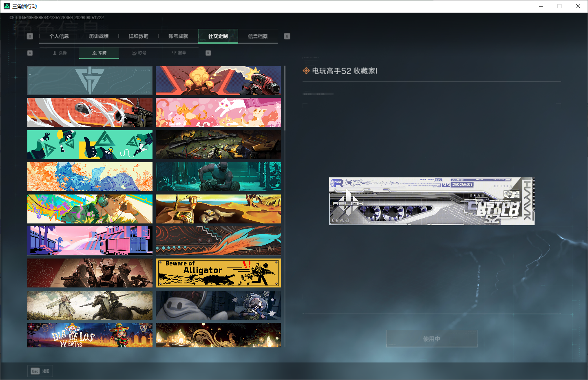Open the 信誉档案 tab
588x380 pixels.
tap(258, 36)
